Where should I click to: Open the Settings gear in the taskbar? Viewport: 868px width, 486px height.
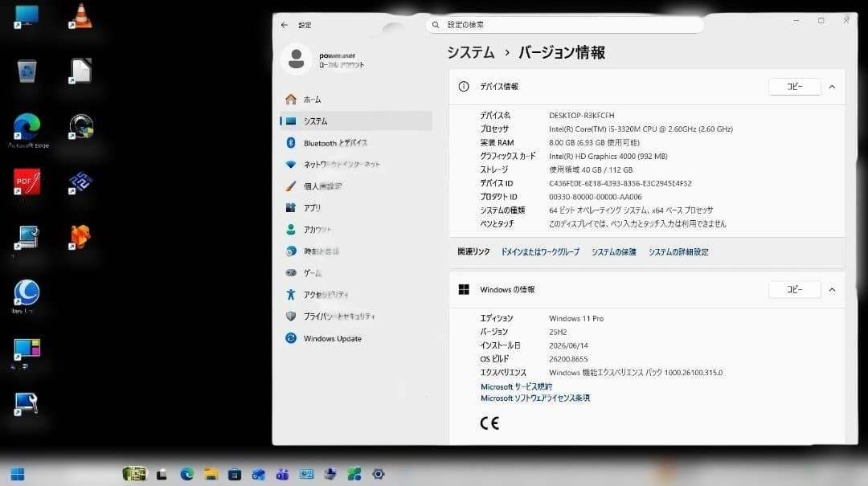pos(378,474)
